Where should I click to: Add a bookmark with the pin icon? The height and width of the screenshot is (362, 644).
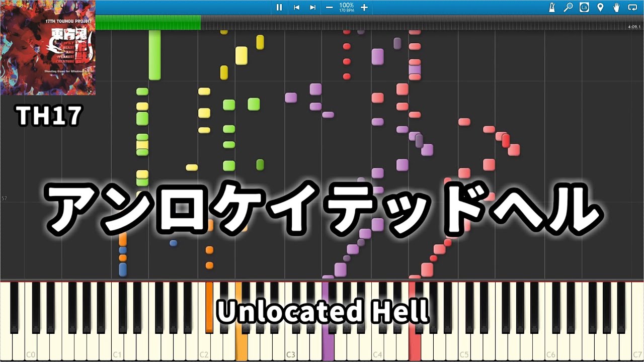click(x=600, y=7)
